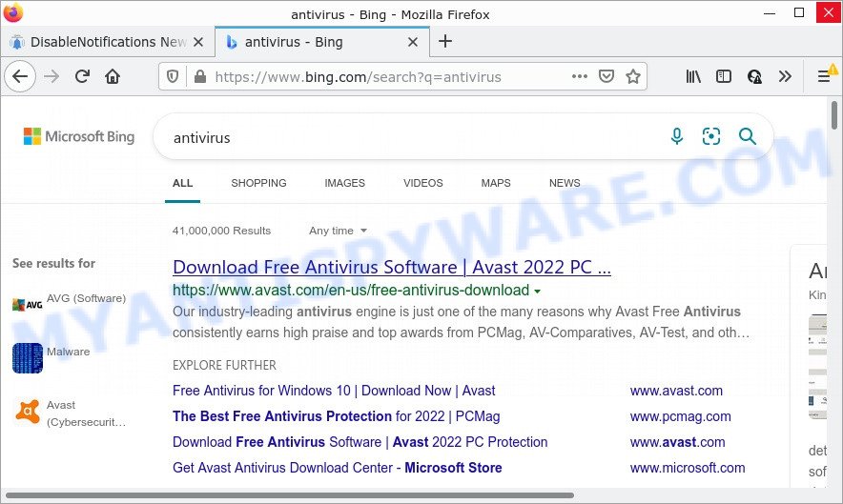The width and height of the screenshot is (843, 504).
Task: Select AVG (Software) suggestion
Action: pos(86,298)
